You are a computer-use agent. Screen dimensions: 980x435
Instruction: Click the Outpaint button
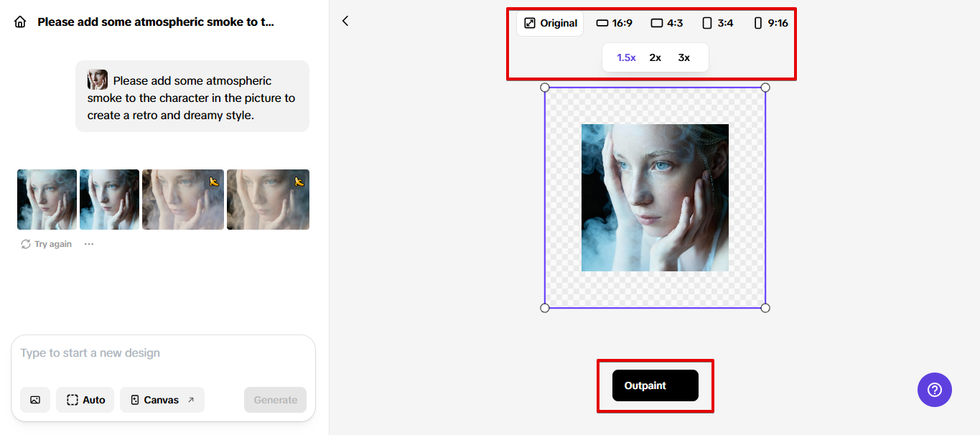(654, 385)
